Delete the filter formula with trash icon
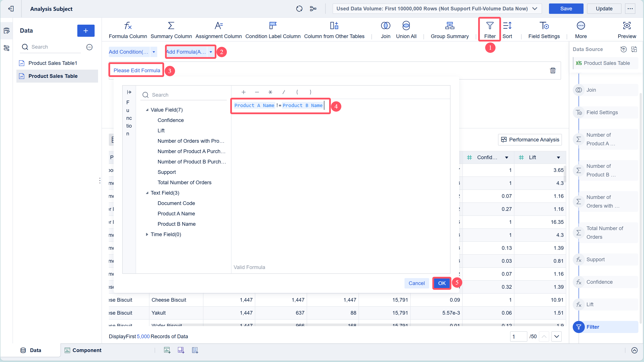Screen dimensions: 644x362 pos(552,70)
